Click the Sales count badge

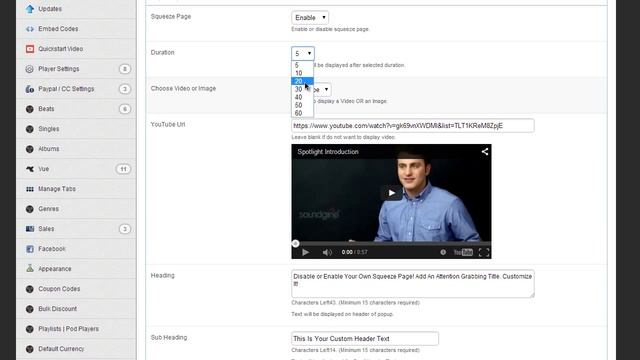point(125,229)
